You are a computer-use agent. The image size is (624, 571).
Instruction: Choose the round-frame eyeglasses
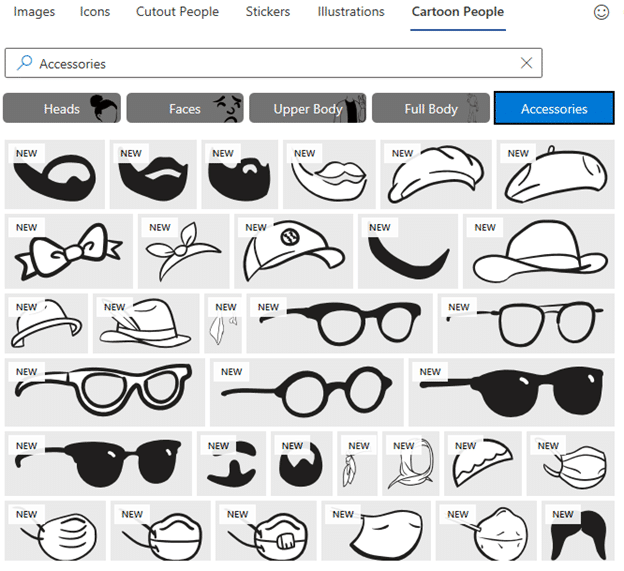point(306,389)
